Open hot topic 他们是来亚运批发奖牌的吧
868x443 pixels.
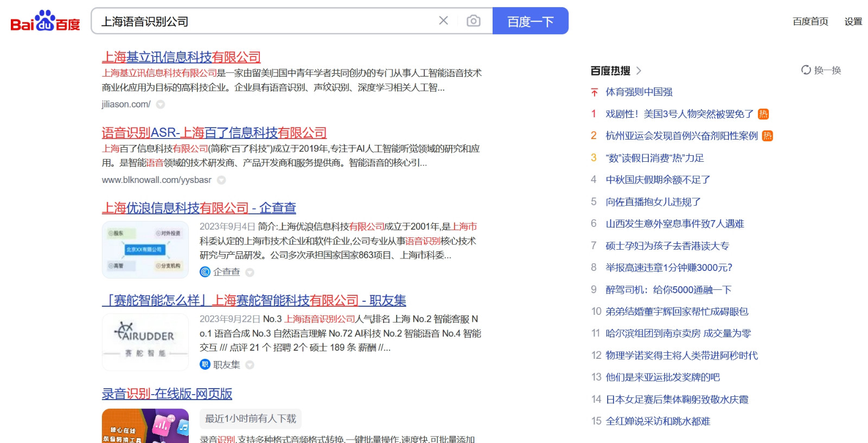pos(663,377)
